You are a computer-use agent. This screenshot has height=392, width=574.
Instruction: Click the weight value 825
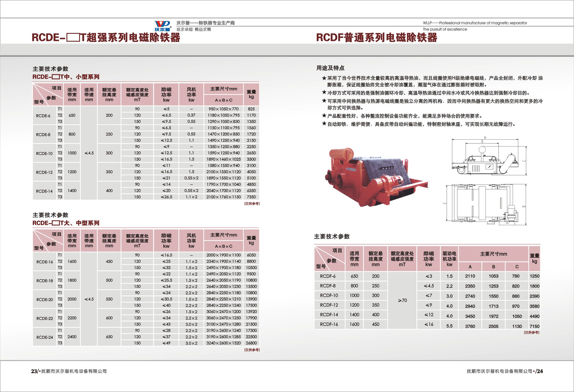coord(251,109)
